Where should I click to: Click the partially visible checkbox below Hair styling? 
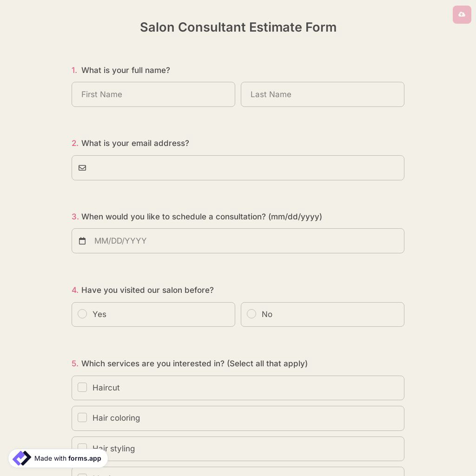(x=82, y=475)
